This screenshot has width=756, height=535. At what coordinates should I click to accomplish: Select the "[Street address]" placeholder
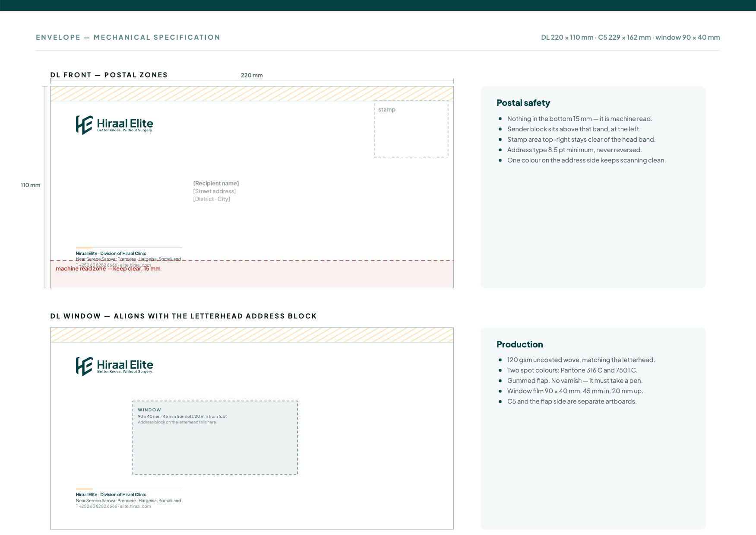[215, 191]
